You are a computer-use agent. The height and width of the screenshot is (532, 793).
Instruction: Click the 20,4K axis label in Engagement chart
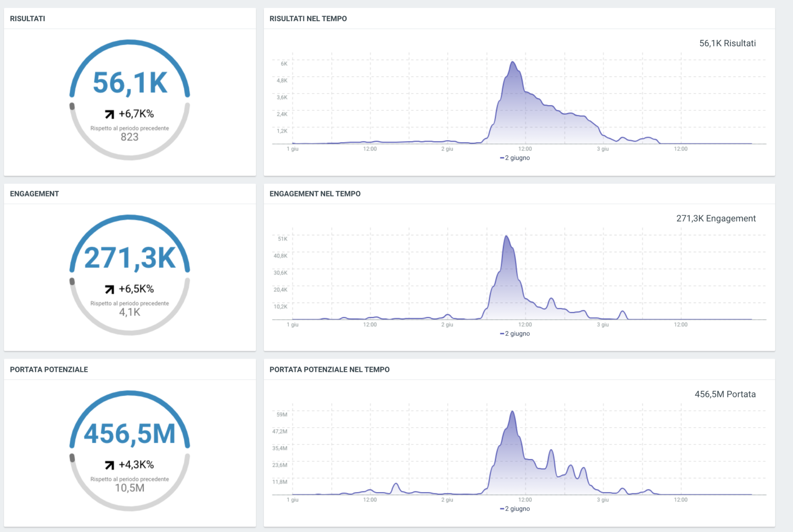pos(280,289)
